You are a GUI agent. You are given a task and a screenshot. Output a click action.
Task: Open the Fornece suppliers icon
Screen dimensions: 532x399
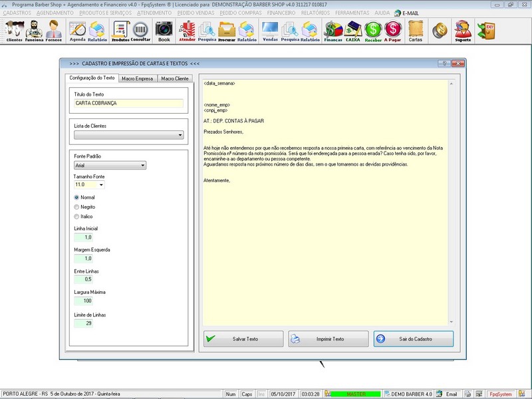(54, 31)
